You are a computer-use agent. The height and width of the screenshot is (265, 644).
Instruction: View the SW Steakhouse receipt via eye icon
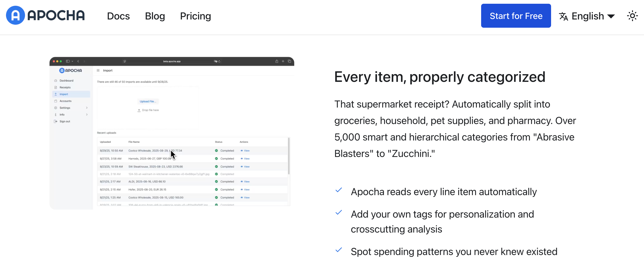pyautogui.click(x=242, y=167)
